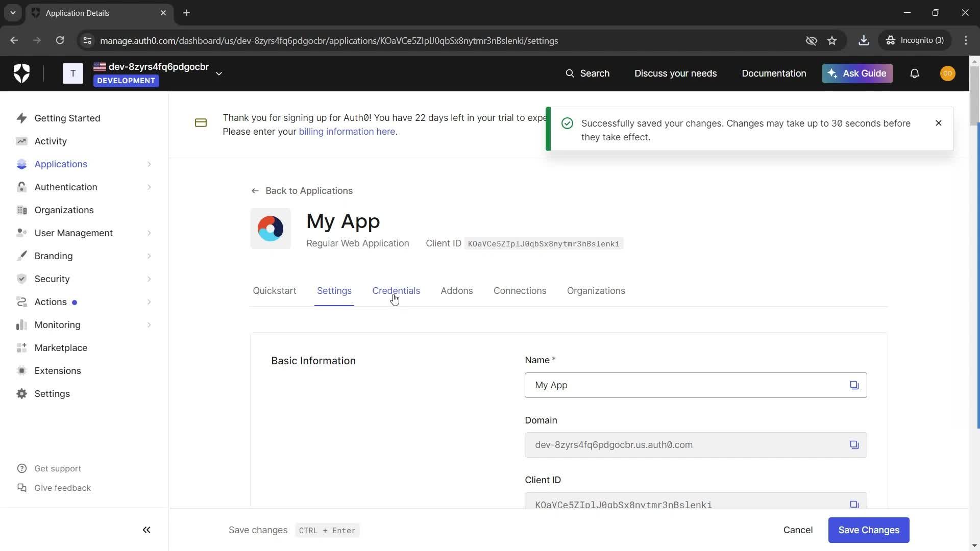Copy the Name field value
980x551 pixels.
tap(854, 385)
